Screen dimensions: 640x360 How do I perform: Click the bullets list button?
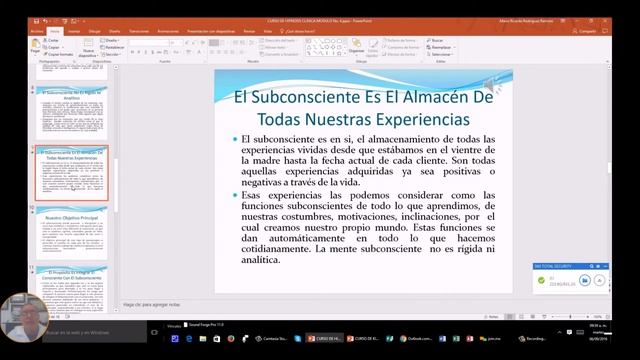(214, 42)
